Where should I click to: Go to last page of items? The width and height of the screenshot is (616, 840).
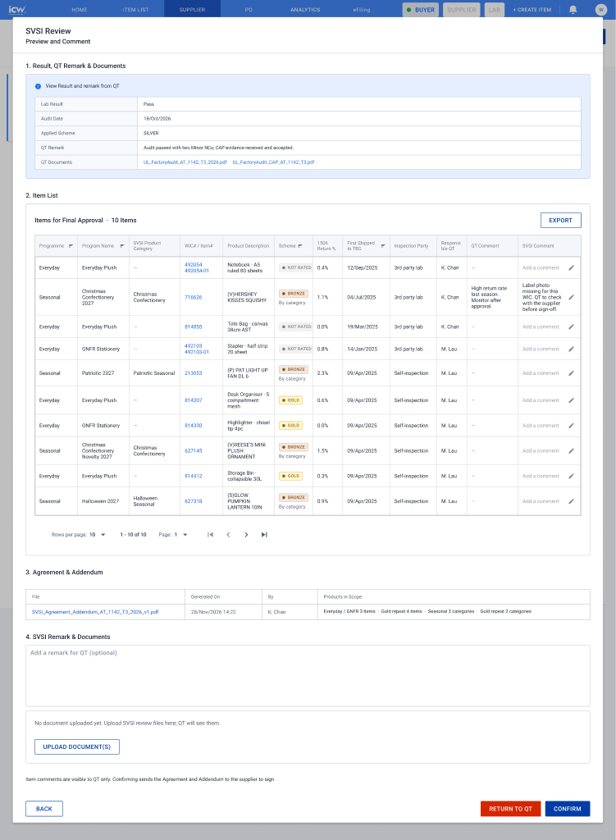tap(264, 535)
